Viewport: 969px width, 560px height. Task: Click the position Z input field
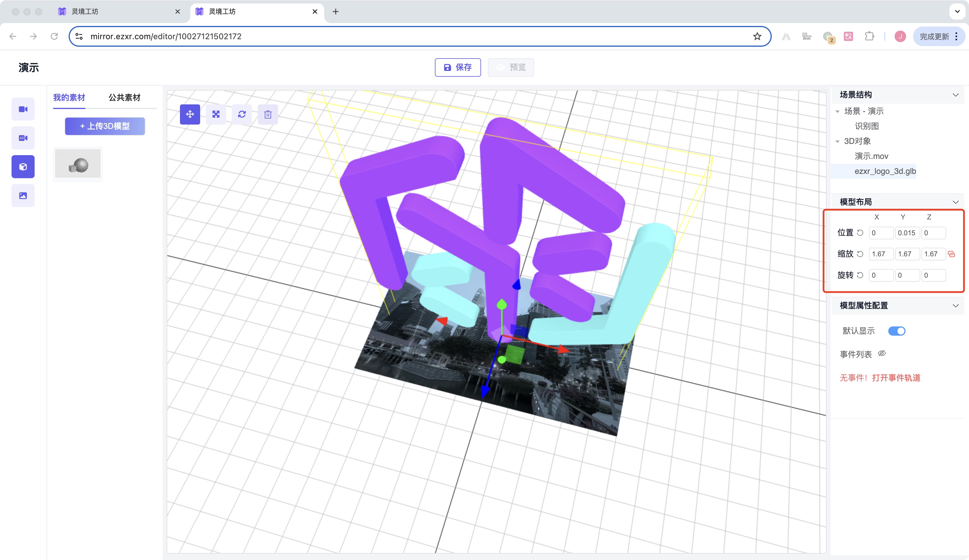tap(933, 233)
